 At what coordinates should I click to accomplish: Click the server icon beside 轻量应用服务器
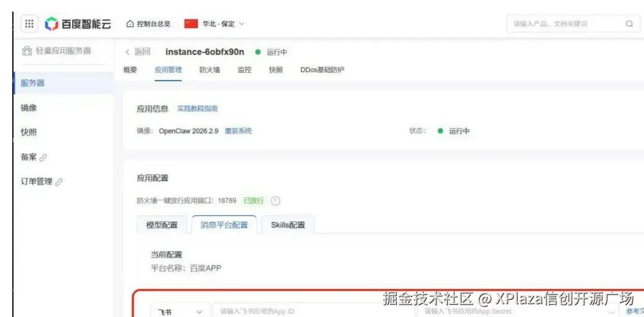[x=27, y=51]
